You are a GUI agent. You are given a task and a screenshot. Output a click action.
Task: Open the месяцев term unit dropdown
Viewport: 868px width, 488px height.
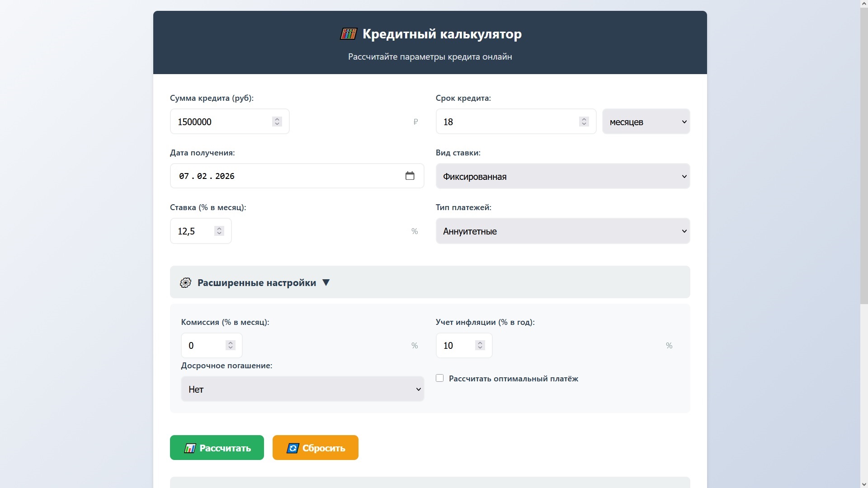pos(646,122)
